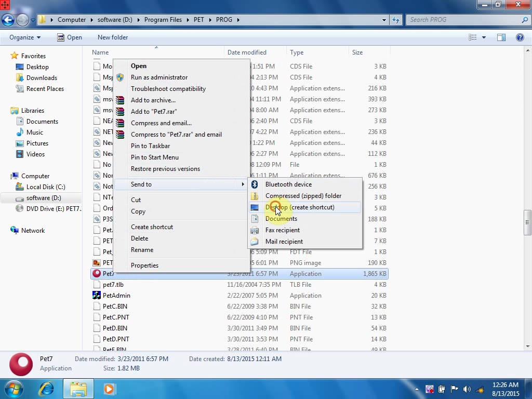Choose Properties from the context menu
The width and height of the screenshot is (532, 399).
(144, 265)
